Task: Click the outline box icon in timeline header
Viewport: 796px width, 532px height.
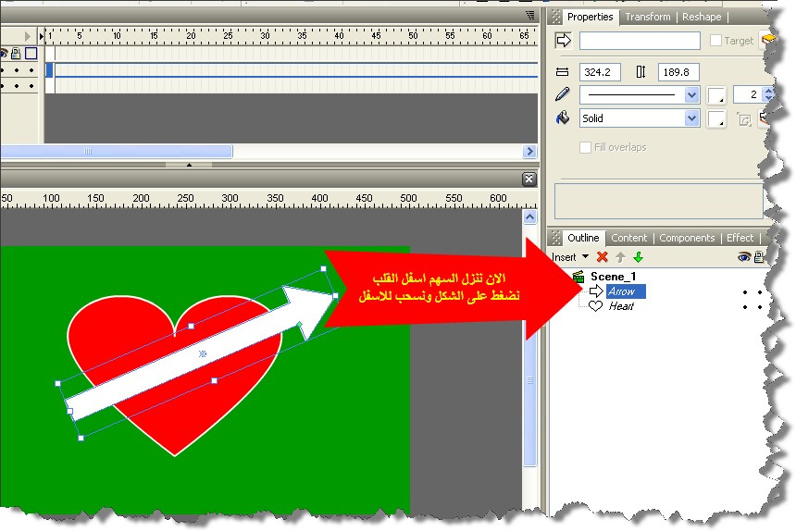Action: pos(31,54)
